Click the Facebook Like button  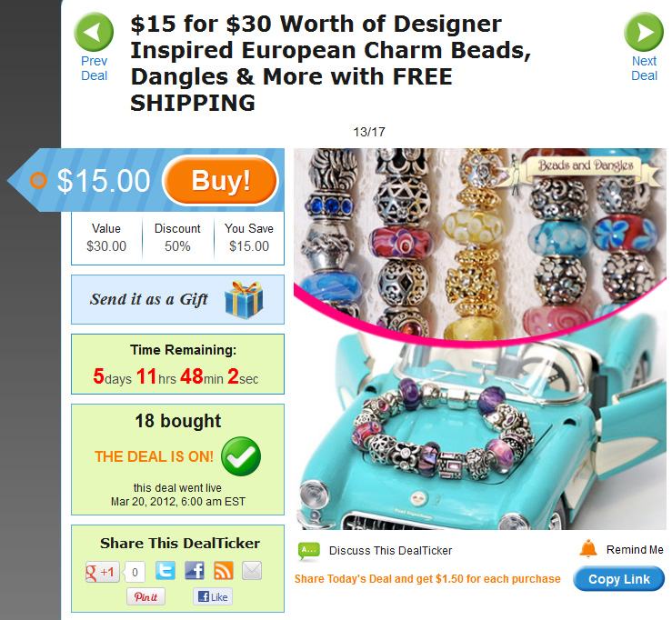tap(213, 596)
